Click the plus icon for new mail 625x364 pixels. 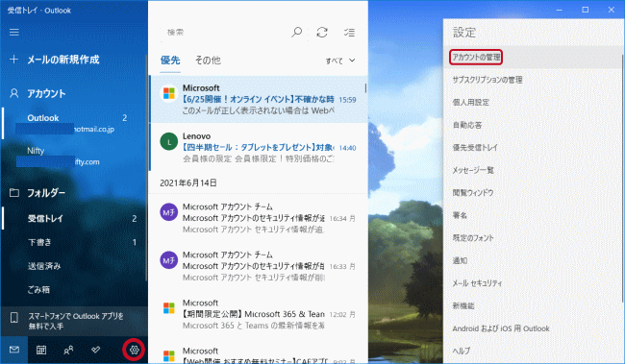(14, 60)
